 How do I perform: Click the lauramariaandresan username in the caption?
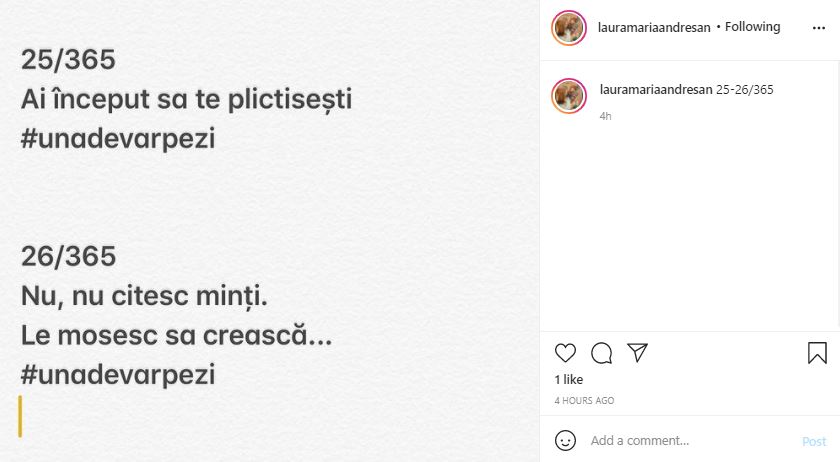(656, 90)
